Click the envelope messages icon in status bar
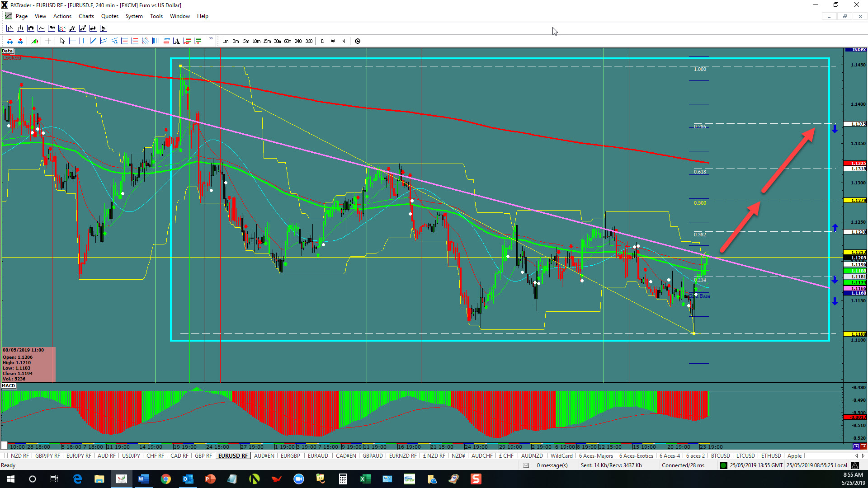Viewport: 868px width, 488px height. click(x=526, y=465)
